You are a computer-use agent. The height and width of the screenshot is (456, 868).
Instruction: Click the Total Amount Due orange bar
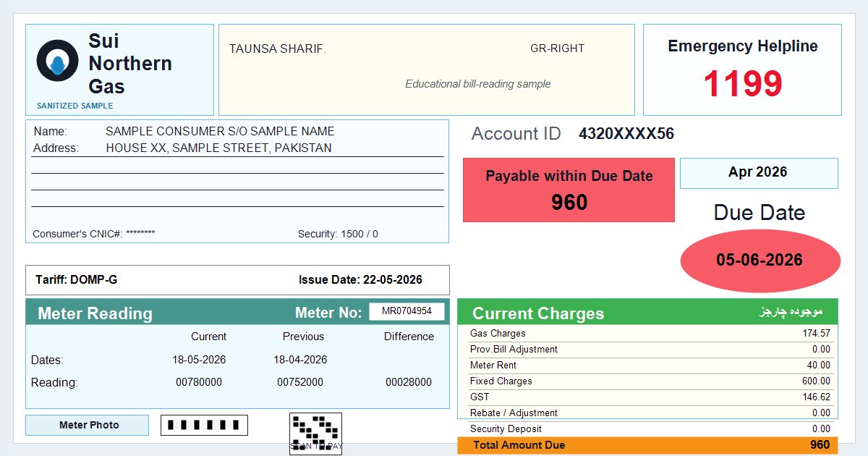647,445
